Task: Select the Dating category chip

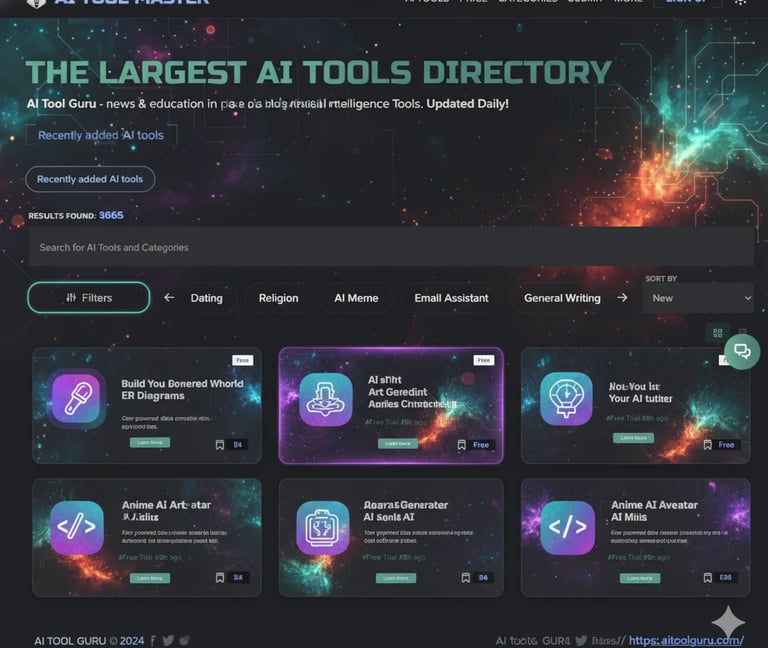Action: pyautogui.click(x=206, y=298)
